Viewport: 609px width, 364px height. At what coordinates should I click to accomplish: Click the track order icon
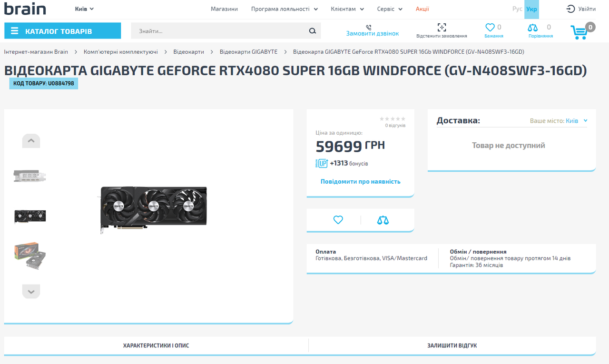coord(442,27)
